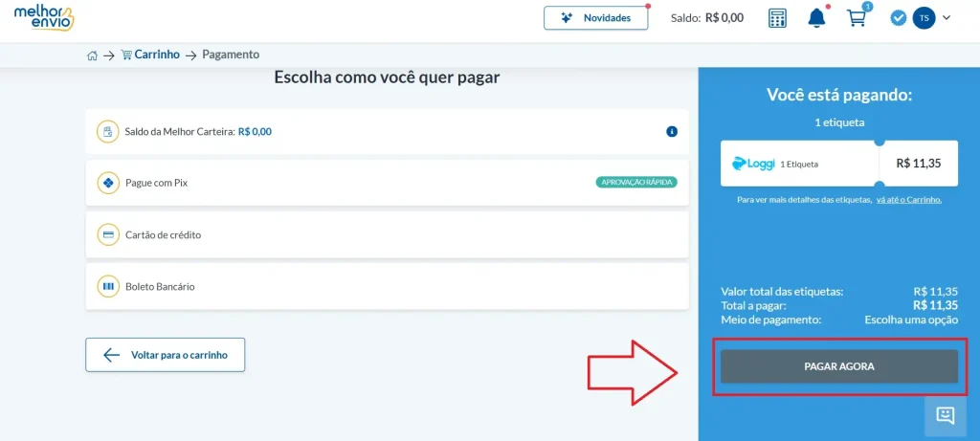The width and height of the screenshot is (980, 441).
Task: Go to home via breadcrumb house icon
Action: (x=92, y=55)
